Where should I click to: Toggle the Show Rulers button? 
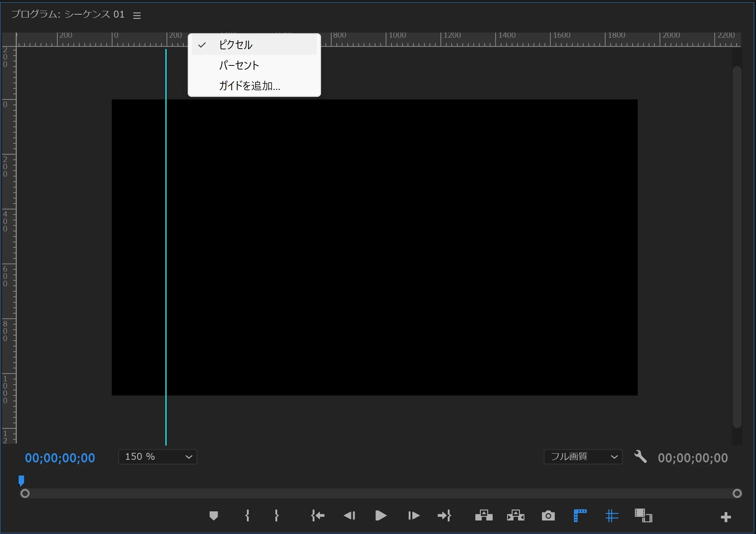pyautogui.click(x=580, y=516)
